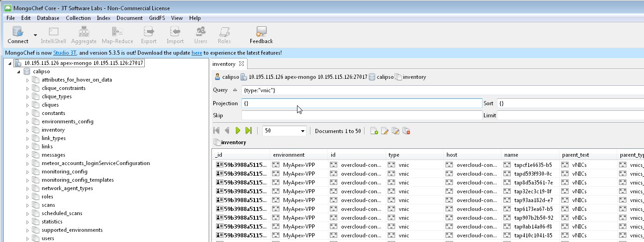Collapse the calipso database node
Screen dimensions: 644x242
pyautogui.click(x=19, y=72)
